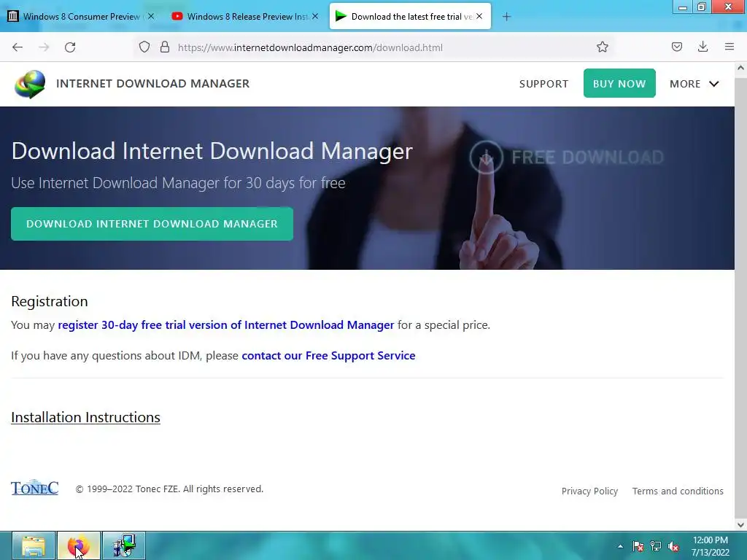Viewport: 747px width, 560px height.
Task: Open the Terms and conditions footer link
Action: pos(678,491)
